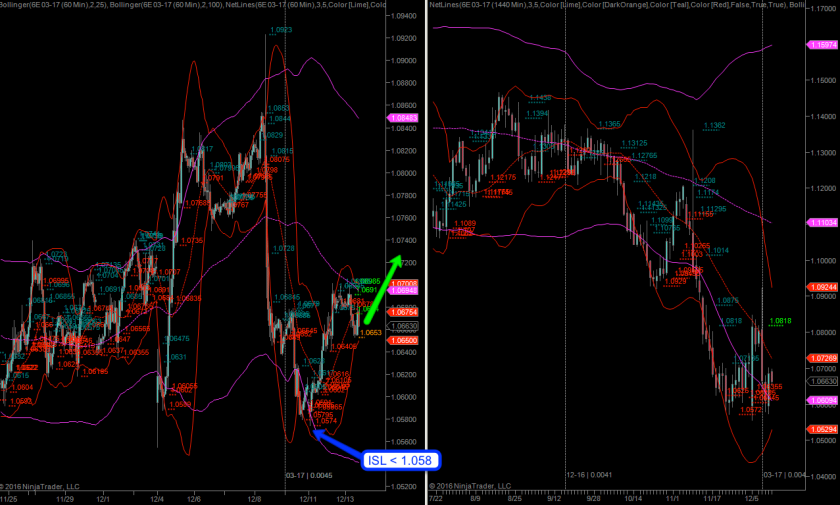The width and height of the screenshot is (840, 505).
Task: Click the 12/4 date on left time axis
Action: coord(157,499)
